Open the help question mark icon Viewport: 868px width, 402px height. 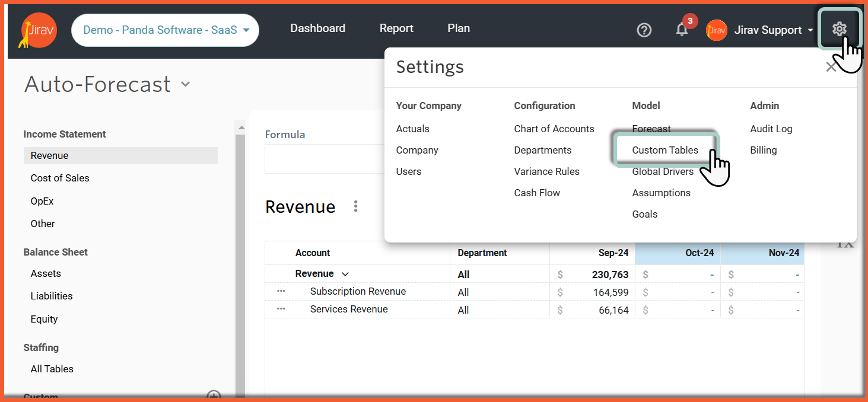pyautogui.click(x=644, y=30)
